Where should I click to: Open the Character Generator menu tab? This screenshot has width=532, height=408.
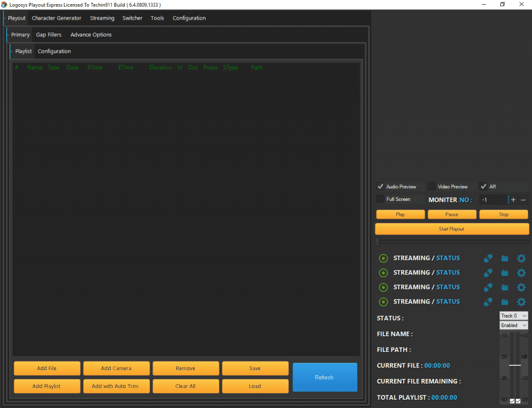(57, 18)
